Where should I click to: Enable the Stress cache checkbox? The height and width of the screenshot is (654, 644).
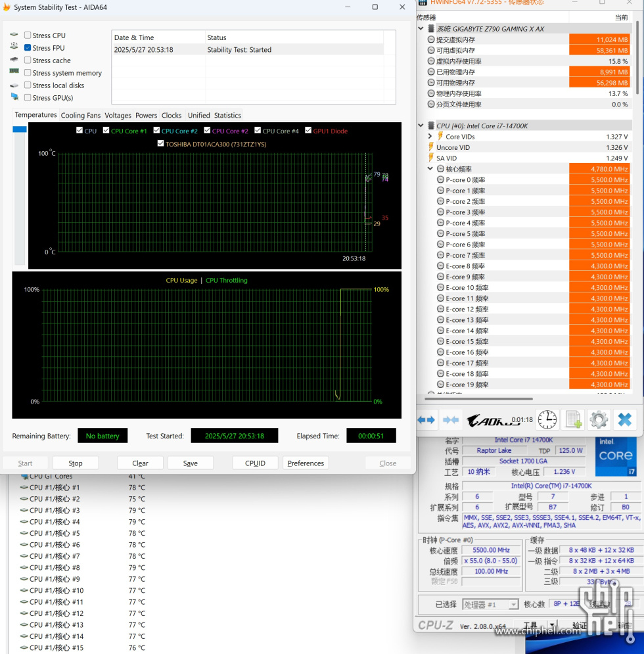point(28,60)
